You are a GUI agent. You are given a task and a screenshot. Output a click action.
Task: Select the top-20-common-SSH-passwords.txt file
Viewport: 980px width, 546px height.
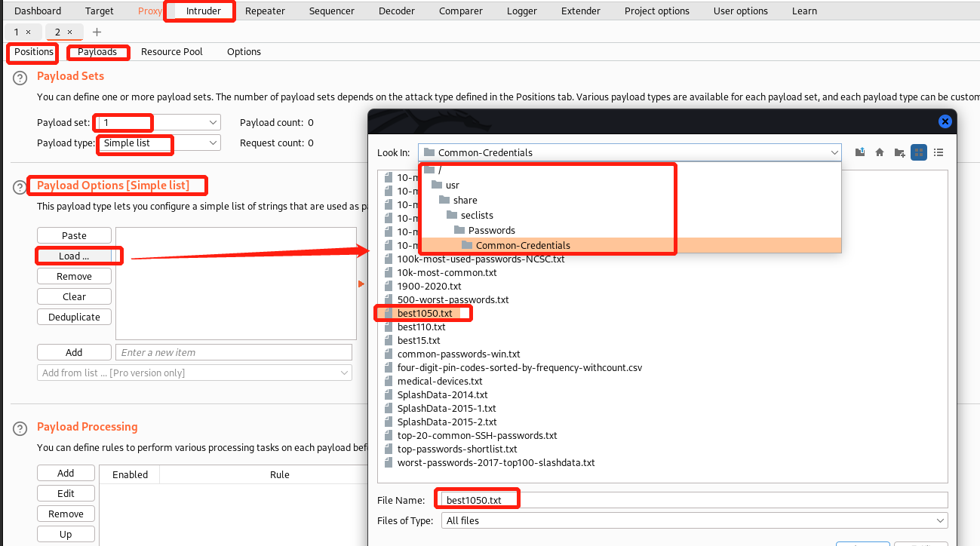[x=477, y=435]
